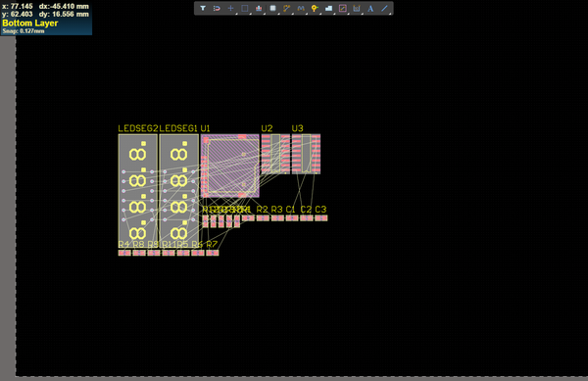Click the Snap 0.127mm readout
This screenshot has height=381, width=588.
[x=24, y=31]
